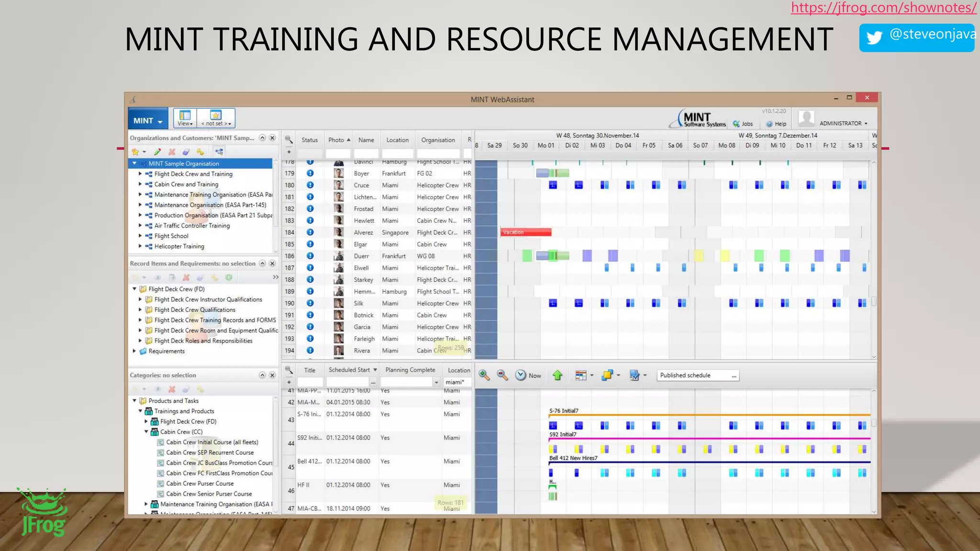Expand Flight Deck Crew and Training node
Image resolution: width=980 pixels, height=551 pixels.
[140, 174]
